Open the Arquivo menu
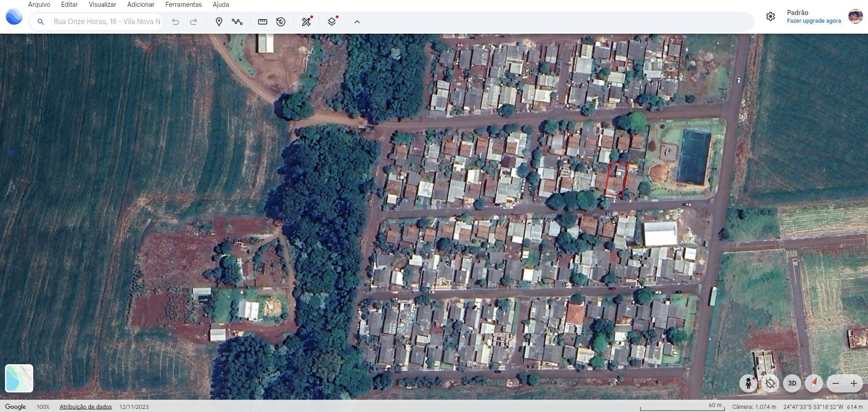 coord(39,5)
